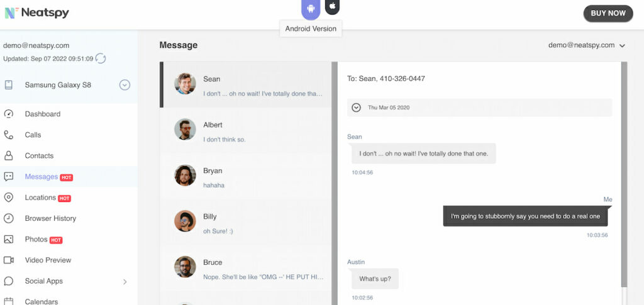Click the Dashboard gauge icon

[x=9, y=114]
